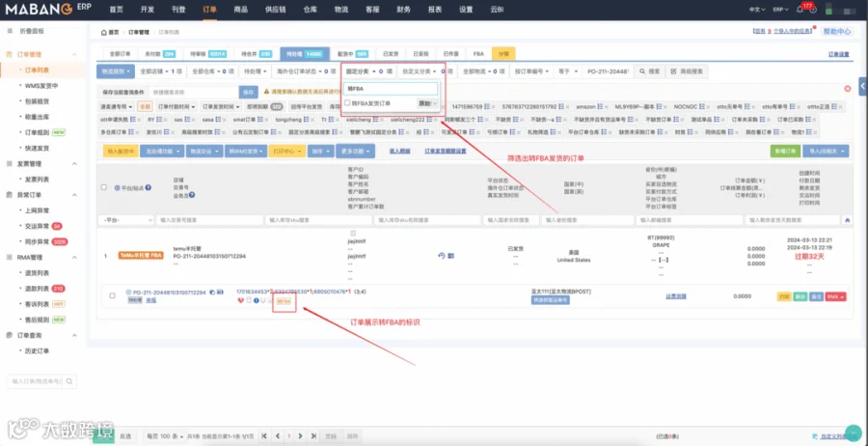Open the 全部仓库 warehouse filter dropdown

click(213, 71)
